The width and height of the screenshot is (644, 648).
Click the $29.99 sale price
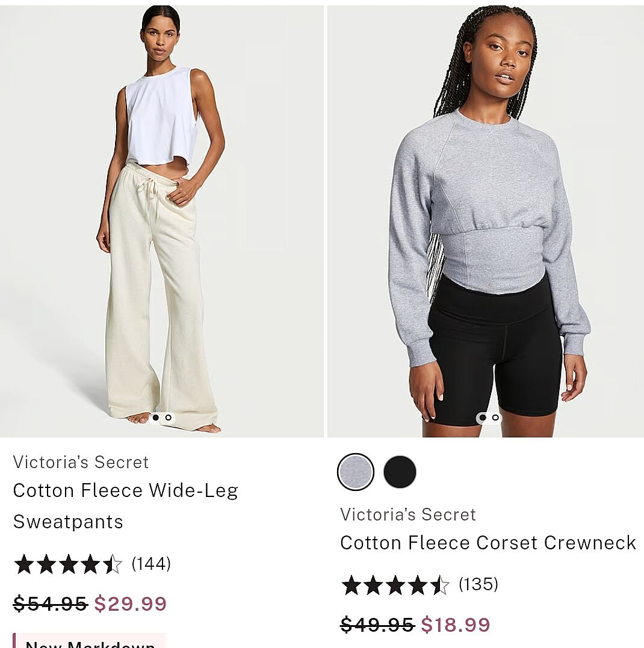point(130,603)
